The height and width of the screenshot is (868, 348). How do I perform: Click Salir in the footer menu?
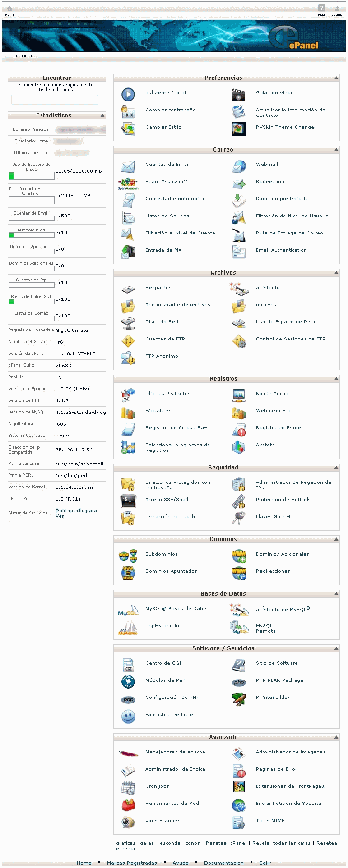tap(265, 863)
